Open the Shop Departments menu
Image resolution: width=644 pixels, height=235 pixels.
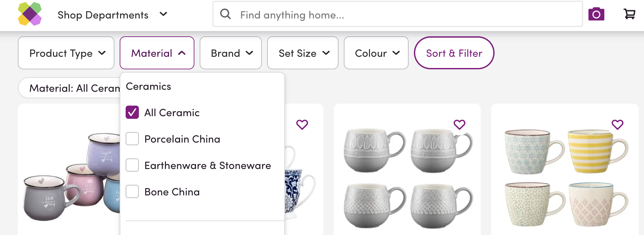tap(112, 15)
